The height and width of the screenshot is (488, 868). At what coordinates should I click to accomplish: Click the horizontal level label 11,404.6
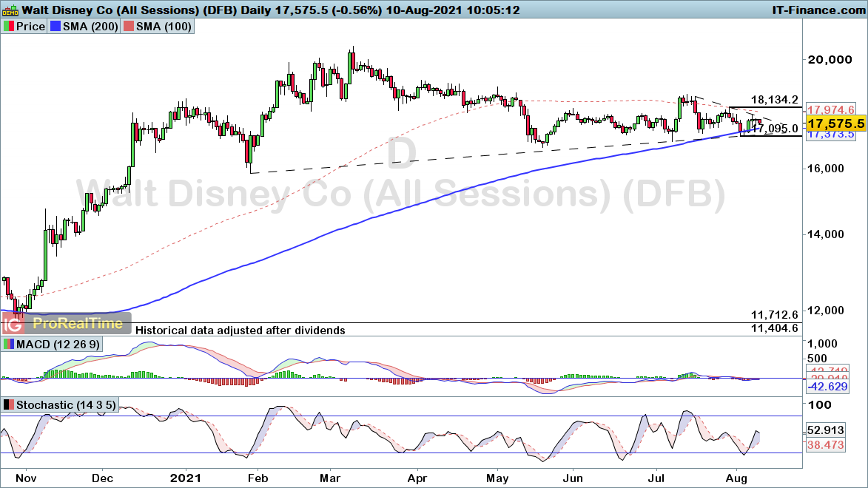click(775, 328)
